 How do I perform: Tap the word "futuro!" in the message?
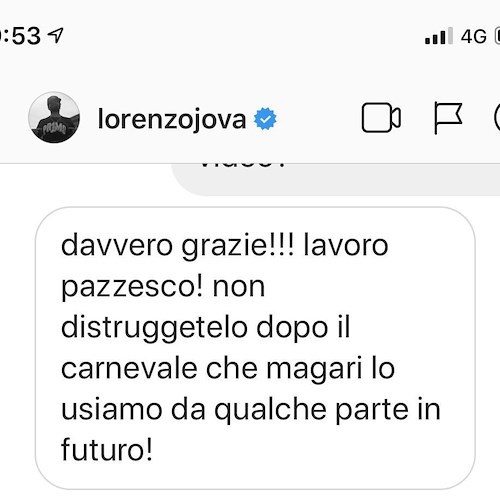pyautogui.click(x=107, y=449)
